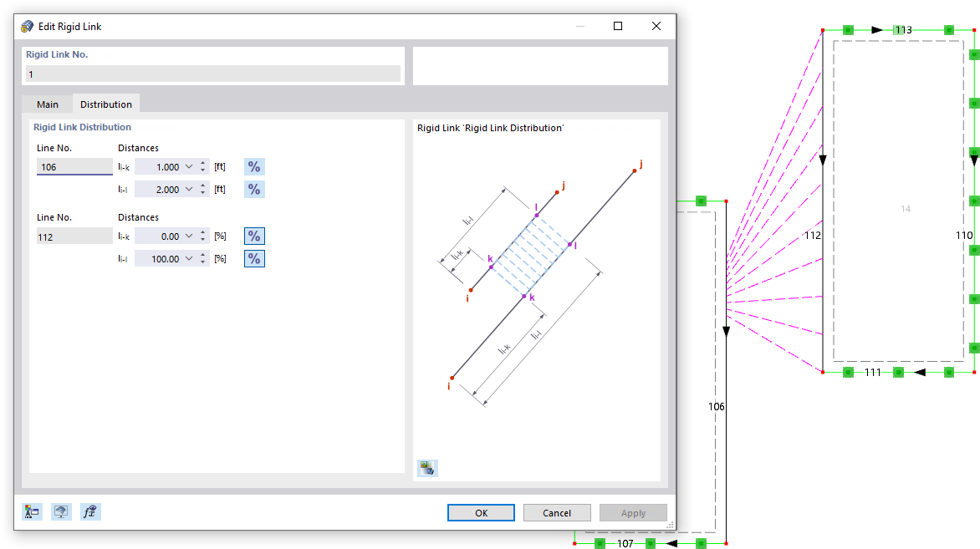Click the Line No. field showing 112

click(x=74, y=236)
